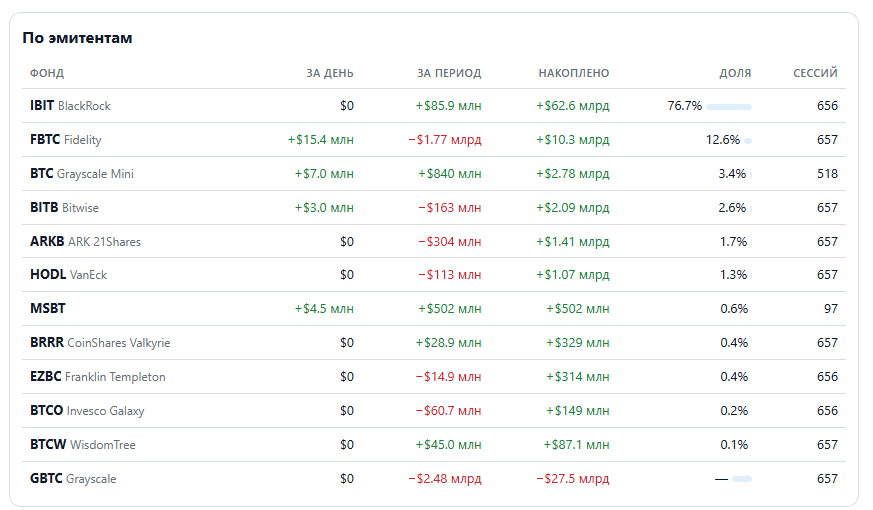Image resolution: width=873 pixels, height=510 pixels.
Task: Click the ФОНД column header
Action: click(x=47, y=73)
